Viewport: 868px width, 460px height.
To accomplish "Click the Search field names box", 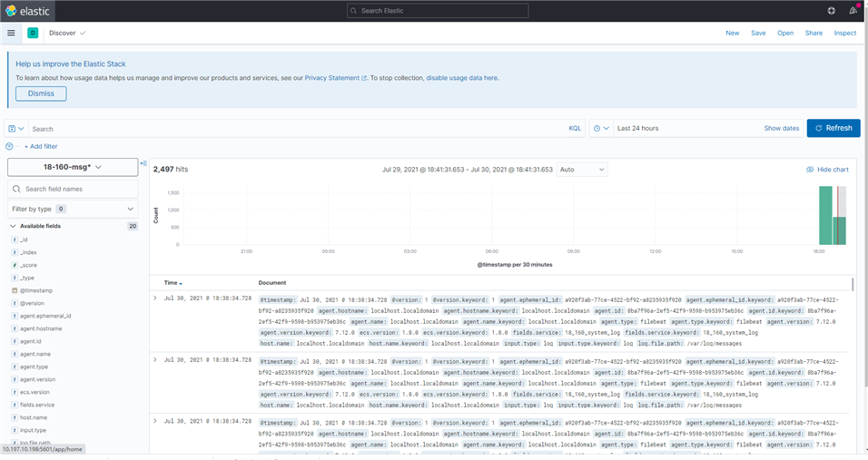I will click(73, 189).
